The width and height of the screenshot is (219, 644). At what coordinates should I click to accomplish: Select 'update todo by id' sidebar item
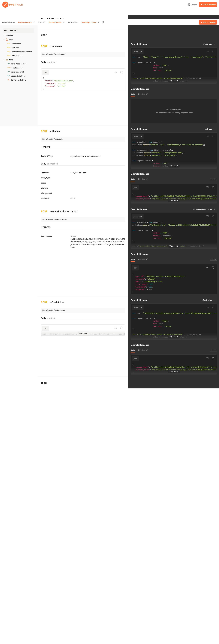pyautogui.click(x=18, y=76)
